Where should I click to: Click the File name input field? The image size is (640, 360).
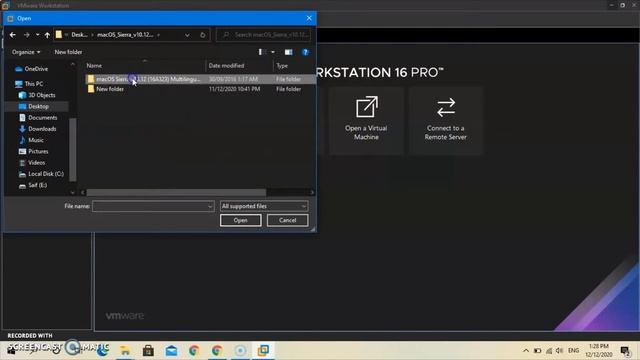point(150,207)
